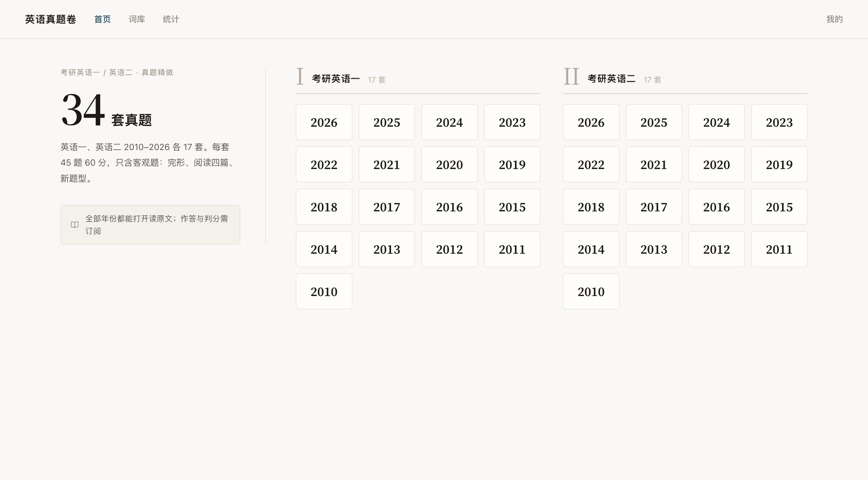Click the 英语真题卷 site logo
The width and height of the screenshot is (868, 480).
coord(50,19)
